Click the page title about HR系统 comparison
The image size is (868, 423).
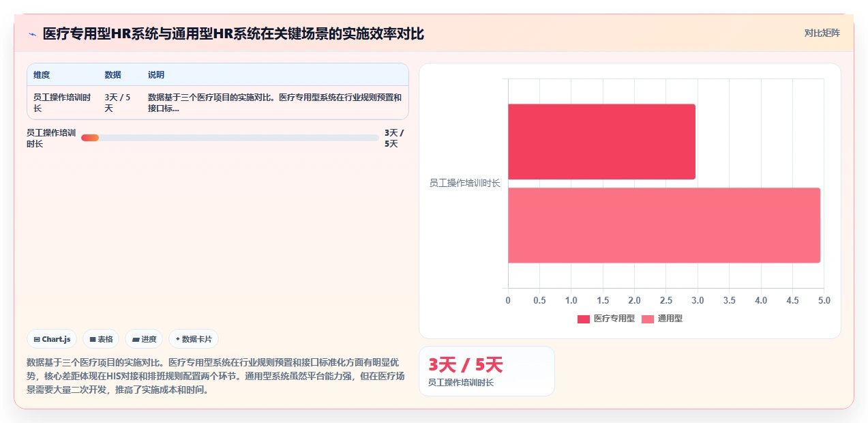[233, 33]
